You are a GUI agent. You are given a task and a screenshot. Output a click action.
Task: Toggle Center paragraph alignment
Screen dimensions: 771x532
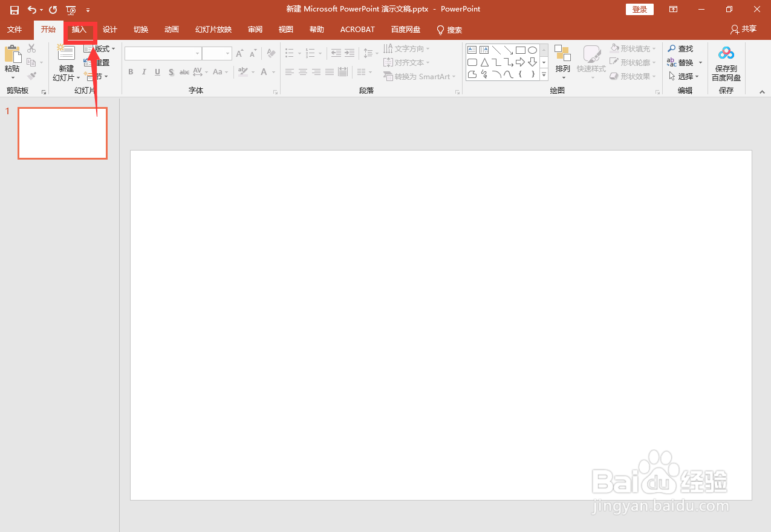coord(303,72)
